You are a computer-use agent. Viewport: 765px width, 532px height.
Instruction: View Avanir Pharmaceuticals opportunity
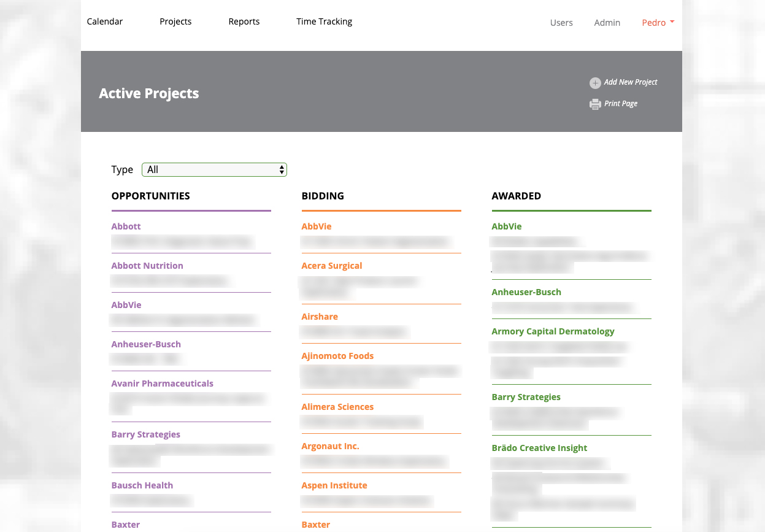click(x=163, y=384)
